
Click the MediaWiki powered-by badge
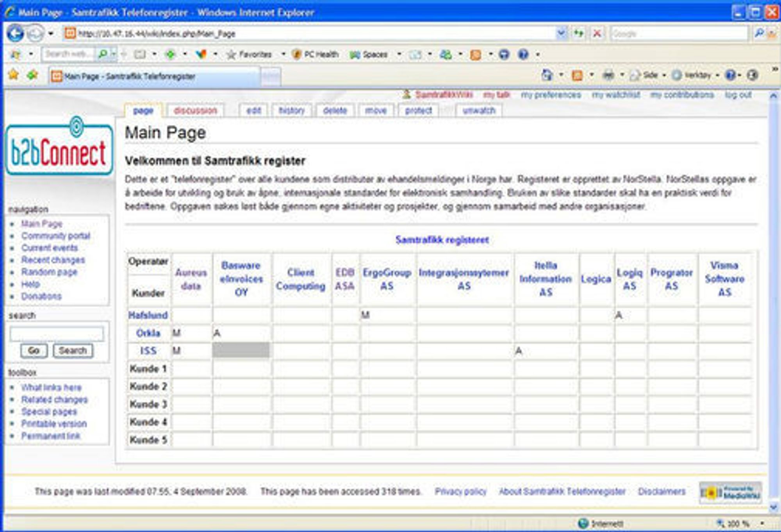pyautogui.click(x=730, y=492)
